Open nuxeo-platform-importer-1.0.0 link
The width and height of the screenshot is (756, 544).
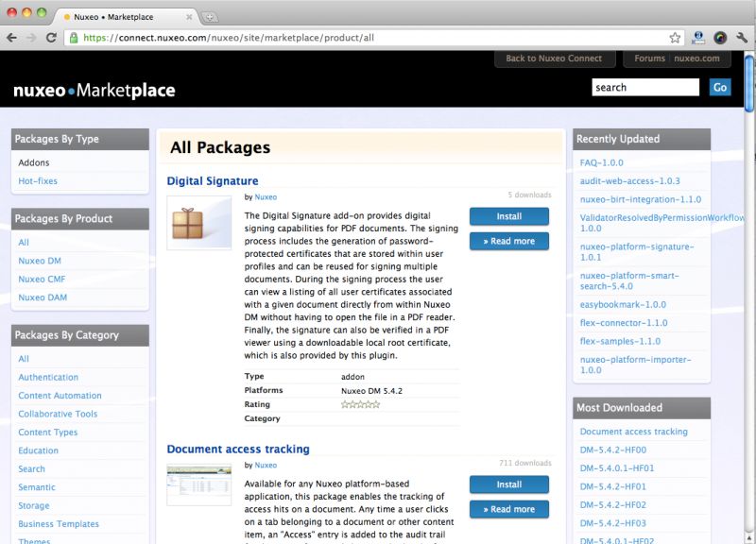(635, 365)
